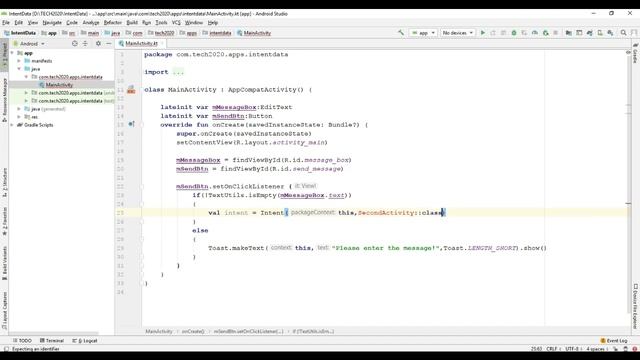Open the Tools menu
Screen dimensions: 640x360
pos(161,22)
